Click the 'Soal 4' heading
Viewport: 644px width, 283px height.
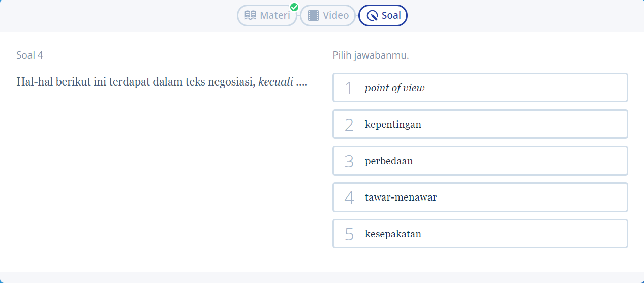click(29, 55)
